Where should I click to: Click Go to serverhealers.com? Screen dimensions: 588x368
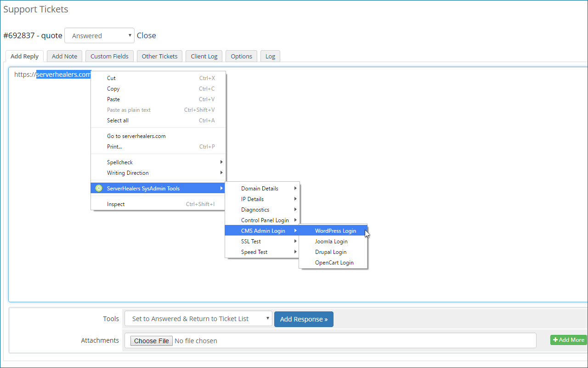pyautogui.click(x=158, y=136)
